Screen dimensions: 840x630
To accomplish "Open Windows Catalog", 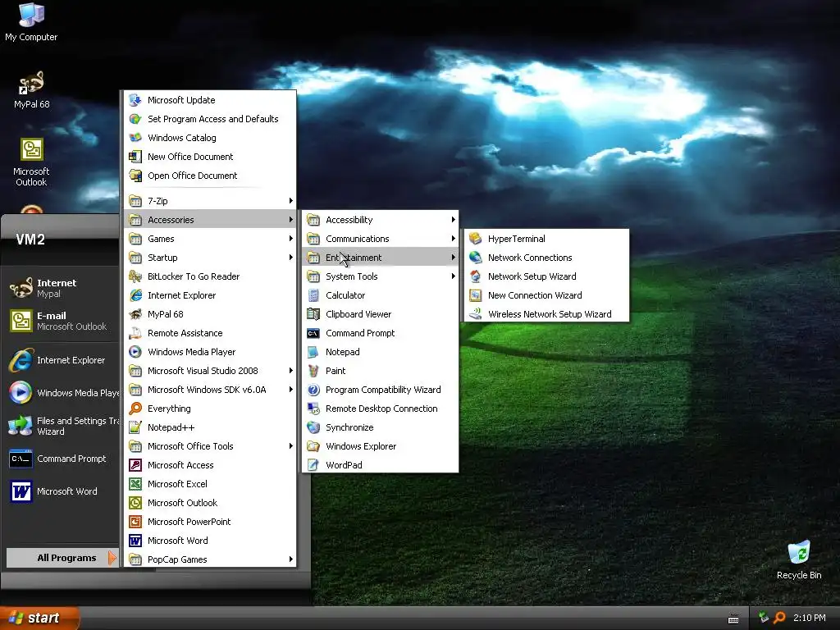I will pos(210,138).
